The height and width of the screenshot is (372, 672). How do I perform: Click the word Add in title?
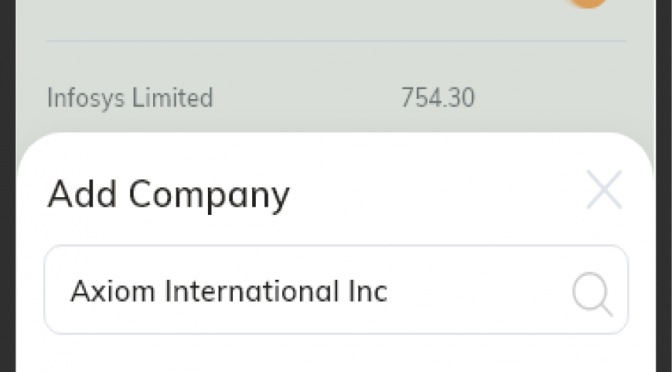pos(82,194)
